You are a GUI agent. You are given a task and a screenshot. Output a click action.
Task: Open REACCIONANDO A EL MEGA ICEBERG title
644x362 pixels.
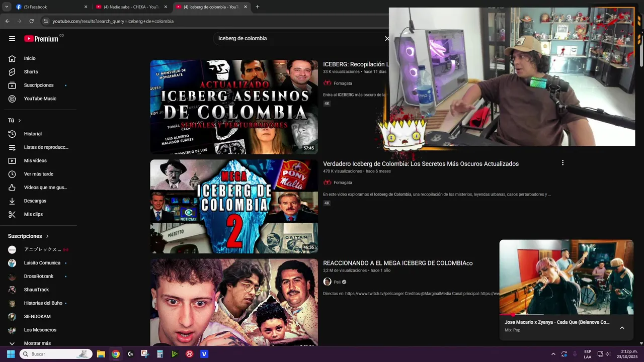[397, 263]
